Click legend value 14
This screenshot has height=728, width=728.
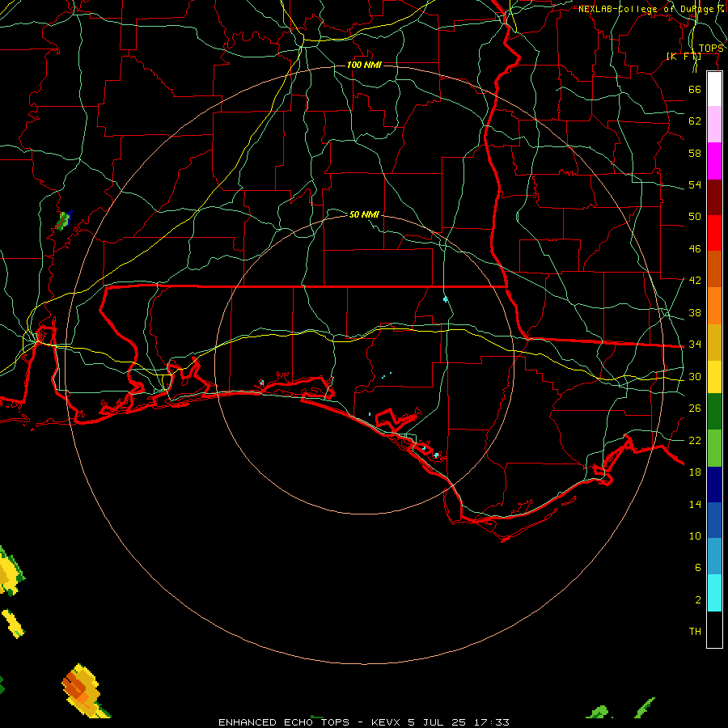pos(695,504)
